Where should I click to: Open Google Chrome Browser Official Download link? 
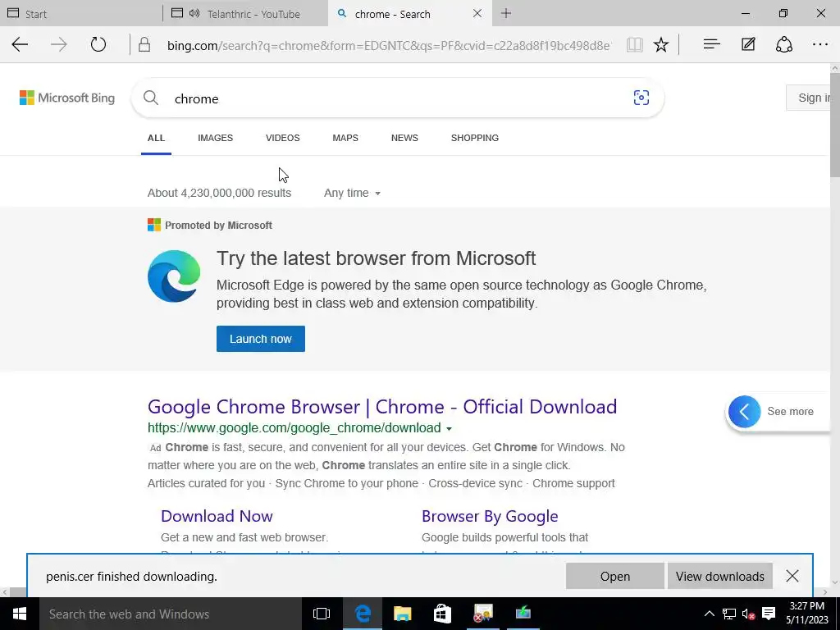click(x=382, y=407)
